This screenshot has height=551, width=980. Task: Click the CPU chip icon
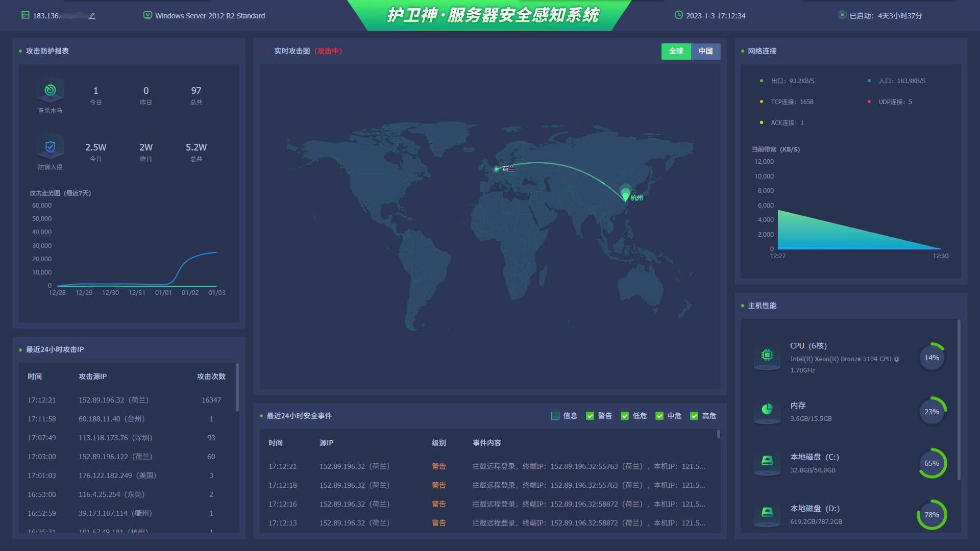tap(767, 355)
